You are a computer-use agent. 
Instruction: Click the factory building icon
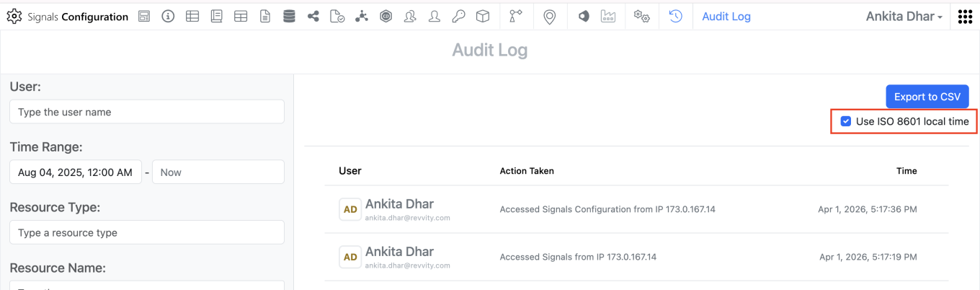pos(608,17)
